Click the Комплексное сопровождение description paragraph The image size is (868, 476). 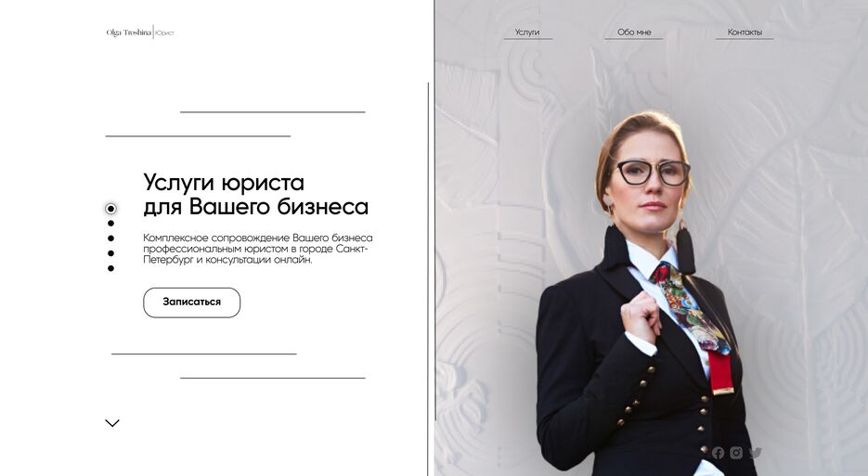pyautogui.click(x=258, y=249)
